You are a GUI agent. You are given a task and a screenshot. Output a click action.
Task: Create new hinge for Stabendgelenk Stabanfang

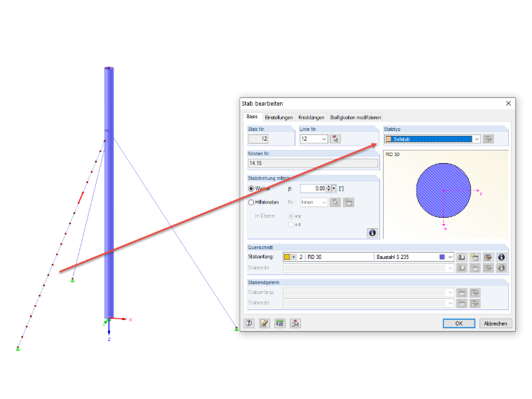462,293
